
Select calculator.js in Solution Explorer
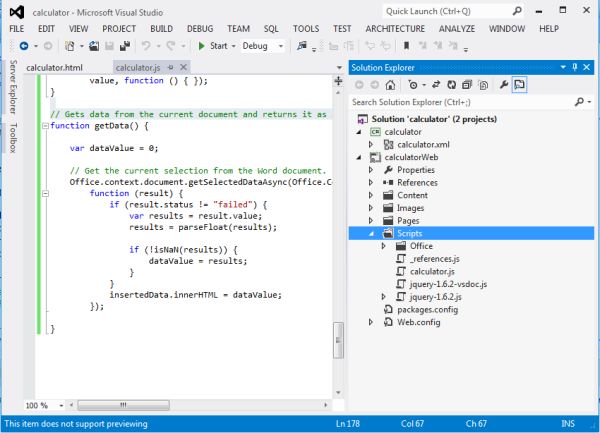pos(431,271)
